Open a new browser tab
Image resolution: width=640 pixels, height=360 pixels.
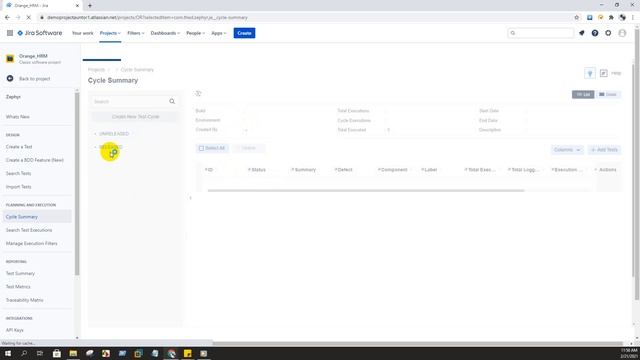pos(90,6)
